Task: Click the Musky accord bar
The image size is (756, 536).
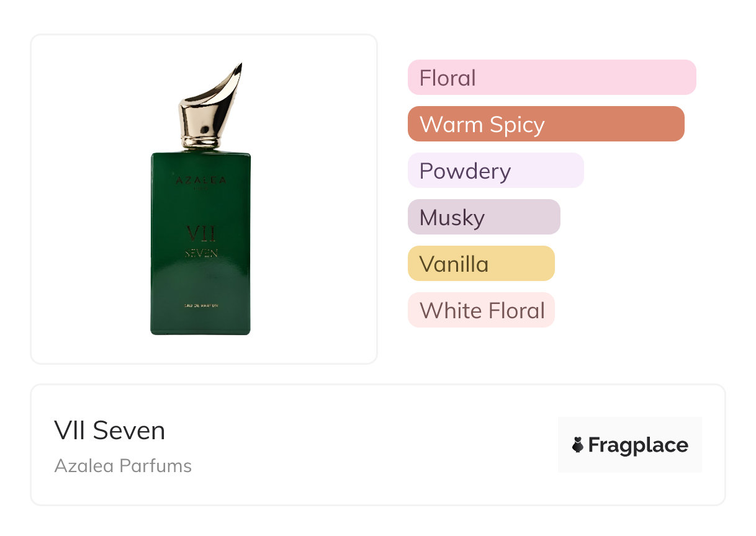Action: click(x=484, y=217)
